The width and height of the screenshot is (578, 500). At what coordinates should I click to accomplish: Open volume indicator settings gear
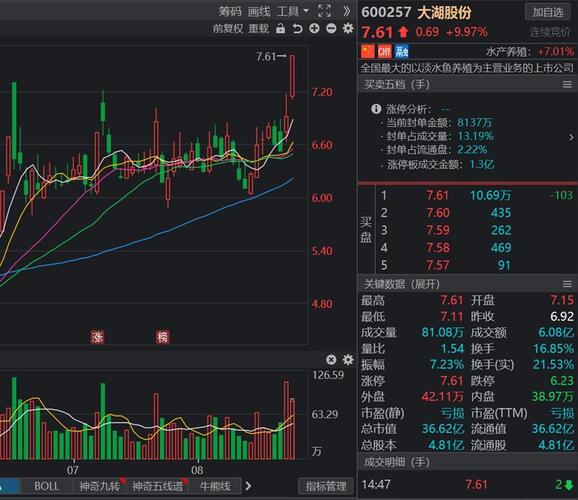348,360
